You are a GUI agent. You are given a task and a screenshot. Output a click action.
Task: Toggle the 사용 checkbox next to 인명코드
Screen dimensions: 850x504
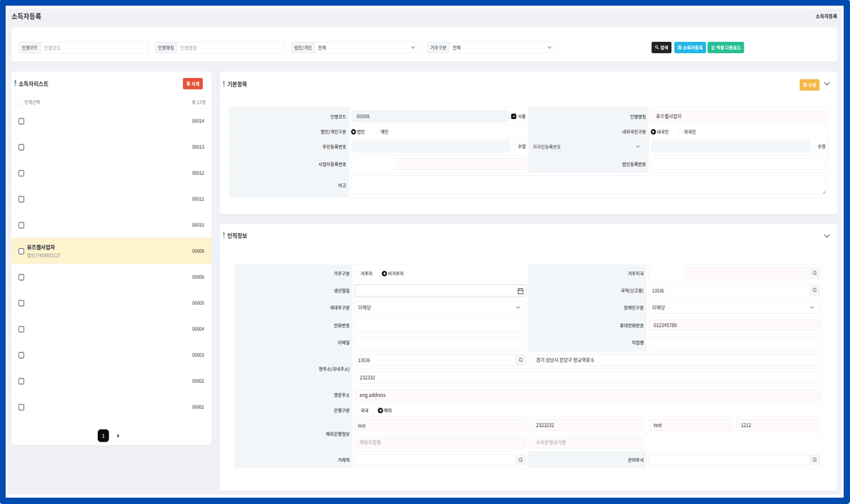pyautogui.click(x=514, y=116)
